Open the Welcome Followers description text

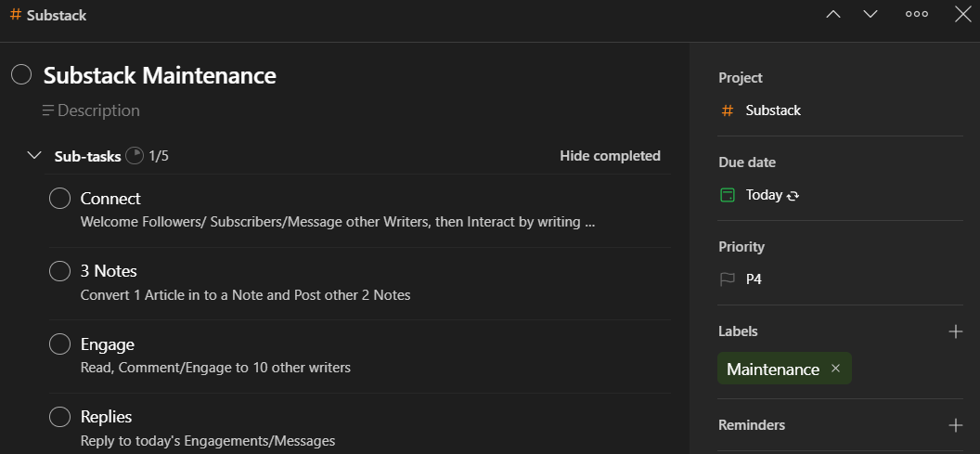tap(338, 222)
